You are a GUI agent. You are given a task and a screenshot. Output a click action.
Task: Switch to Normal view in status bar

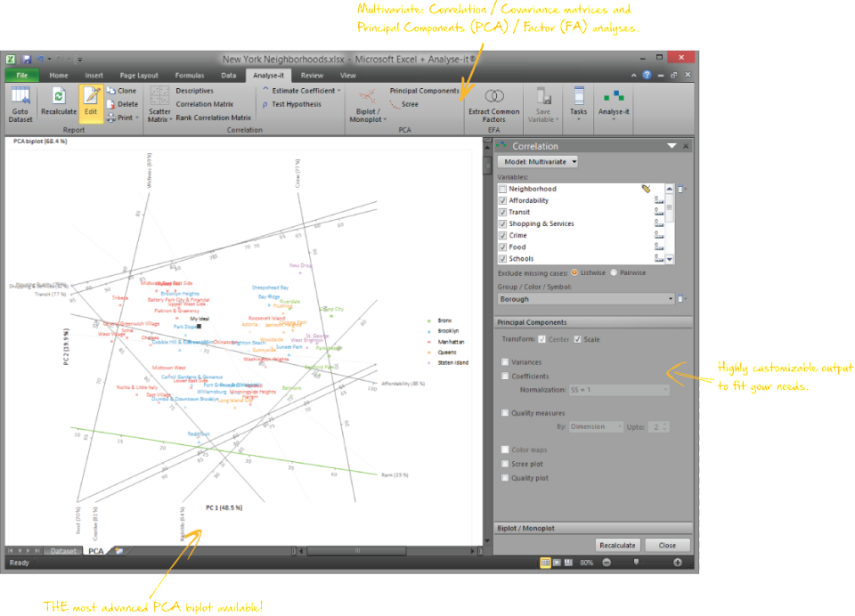tap(545, 563)
